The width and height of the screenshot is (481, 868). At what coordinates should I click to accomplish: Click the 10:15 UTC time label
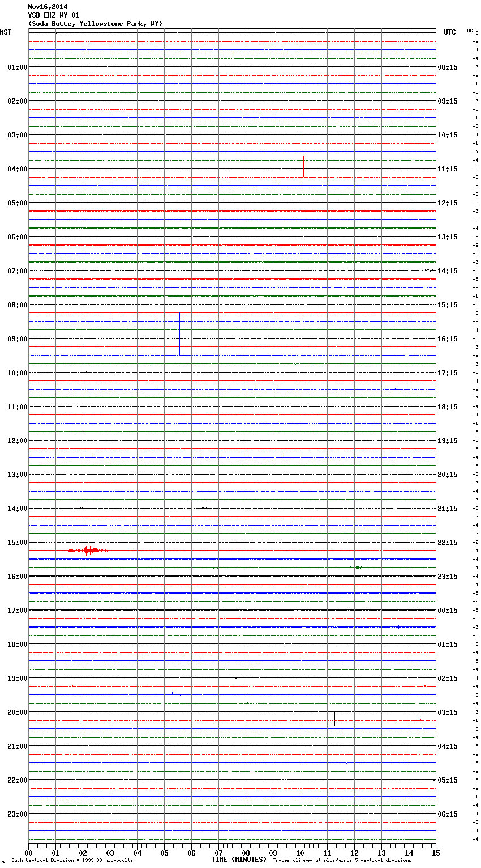pyautogui.click(x=448, y=135)
